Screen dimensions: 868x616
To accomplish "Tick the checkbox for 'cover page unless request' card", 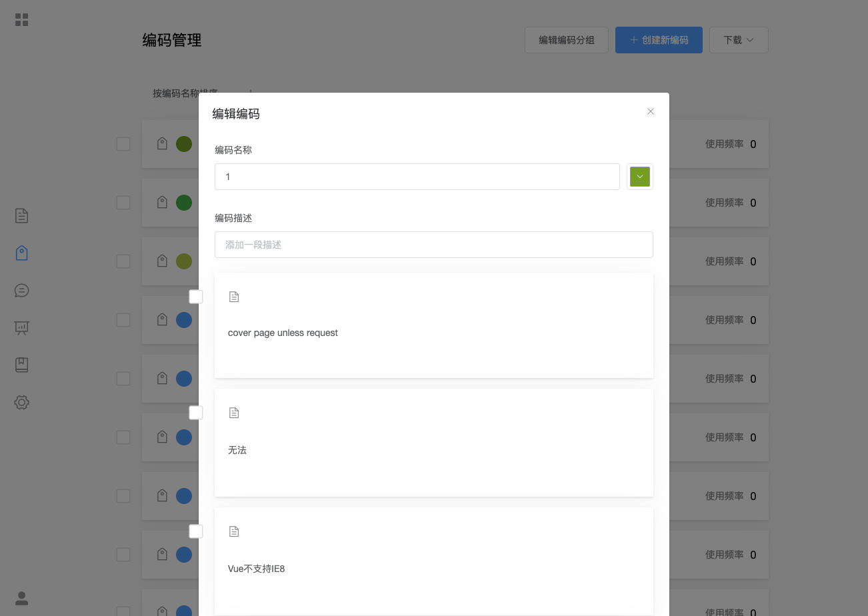I will (x=196, y=297).
